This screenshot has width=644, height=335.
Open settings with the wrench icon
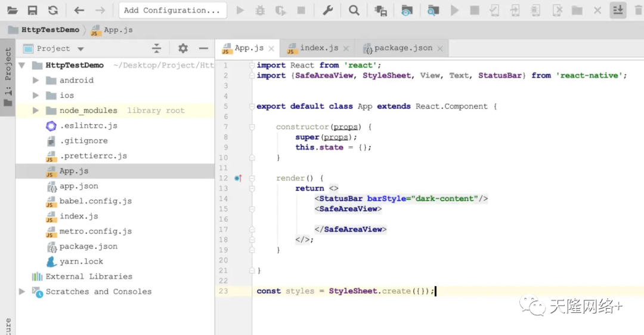coord(327,10)
